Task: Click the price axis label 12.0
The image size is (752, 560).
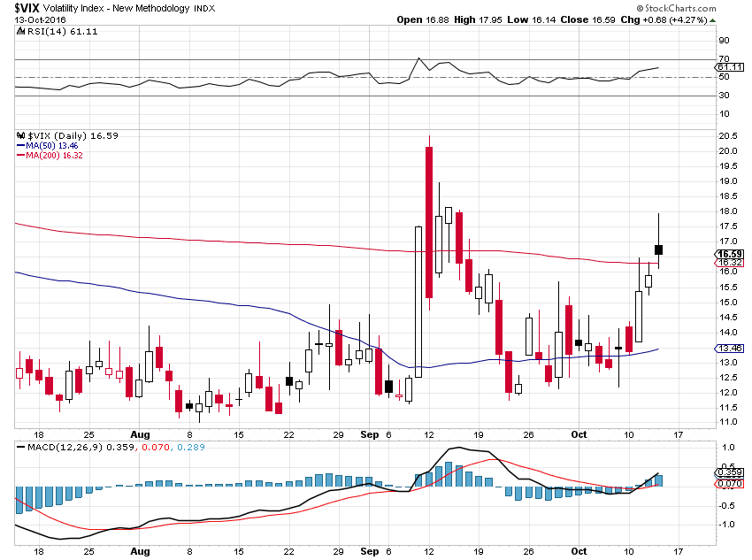Action: [727, 392]
